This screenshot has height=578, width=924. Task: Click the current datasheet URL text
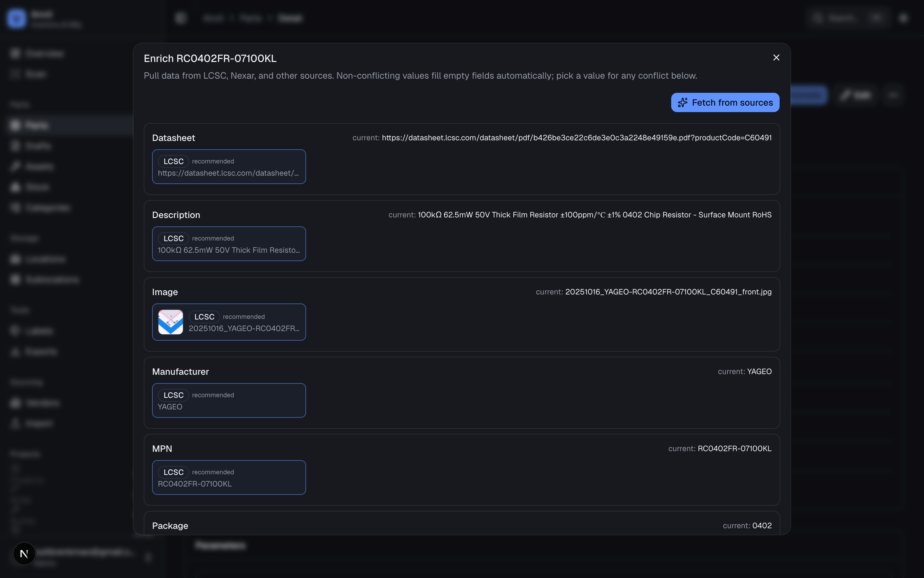[577, 138]
